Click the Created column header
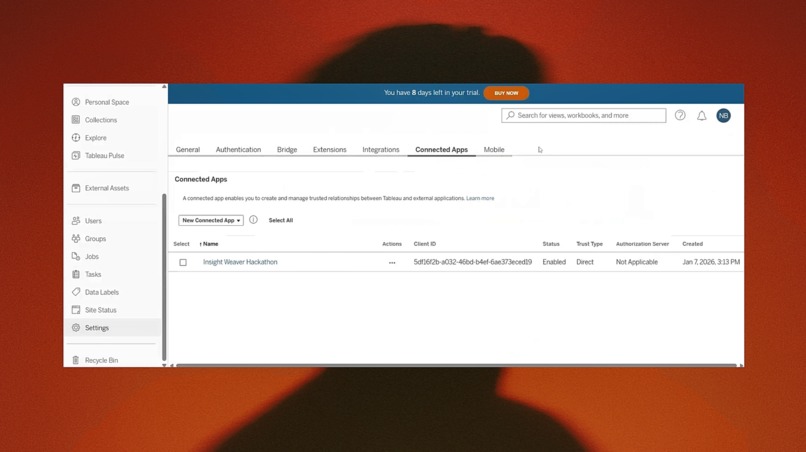The height and width of the screenshot is (452, 806). click(692, 244)
